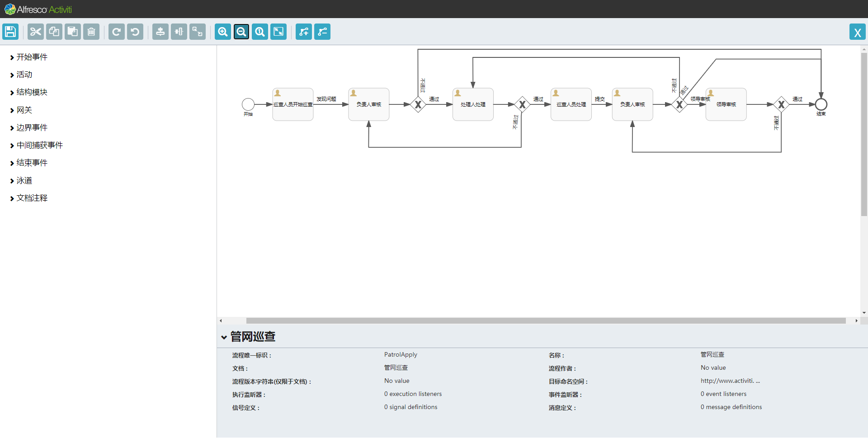Expand the 网关 gateway category
This screenshot has height=438, width=868.
24,110
